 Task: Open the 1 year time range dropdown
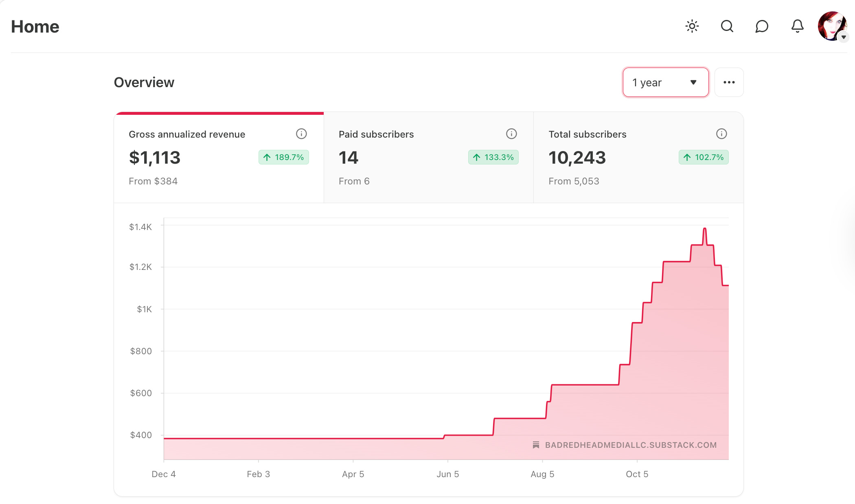click(665, 82)
